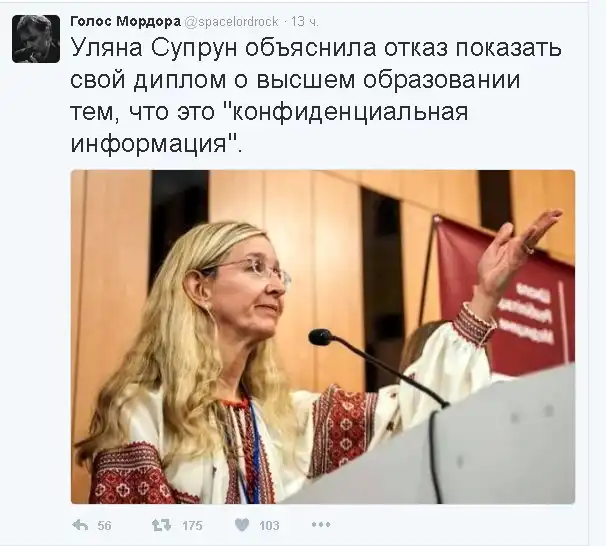Click the reply count 56
The height and width of the screenshot is (546, 606).
(104, 526)
